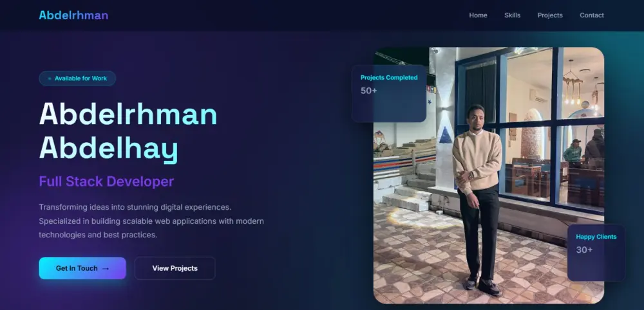Click the 'Transforming ideas into stunning' paragraph
644x310 pixels.
pos(151,221)
